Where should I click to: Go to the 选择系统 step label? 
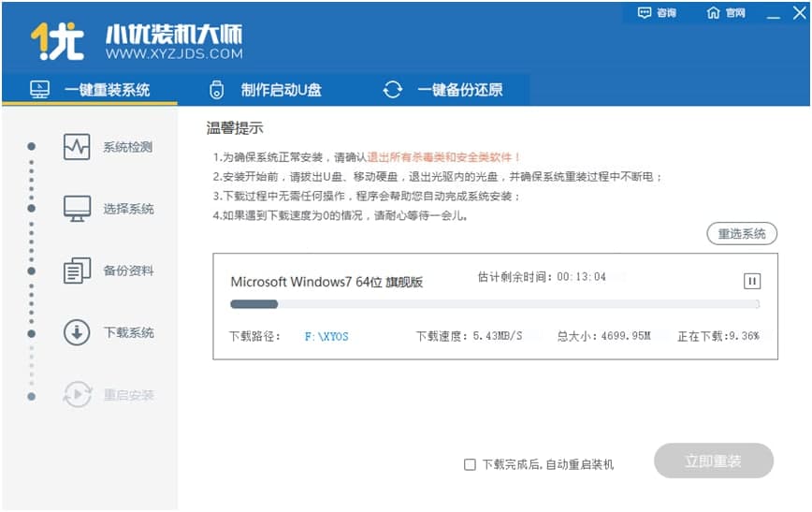pyautogui.click(x=128, y=209)
